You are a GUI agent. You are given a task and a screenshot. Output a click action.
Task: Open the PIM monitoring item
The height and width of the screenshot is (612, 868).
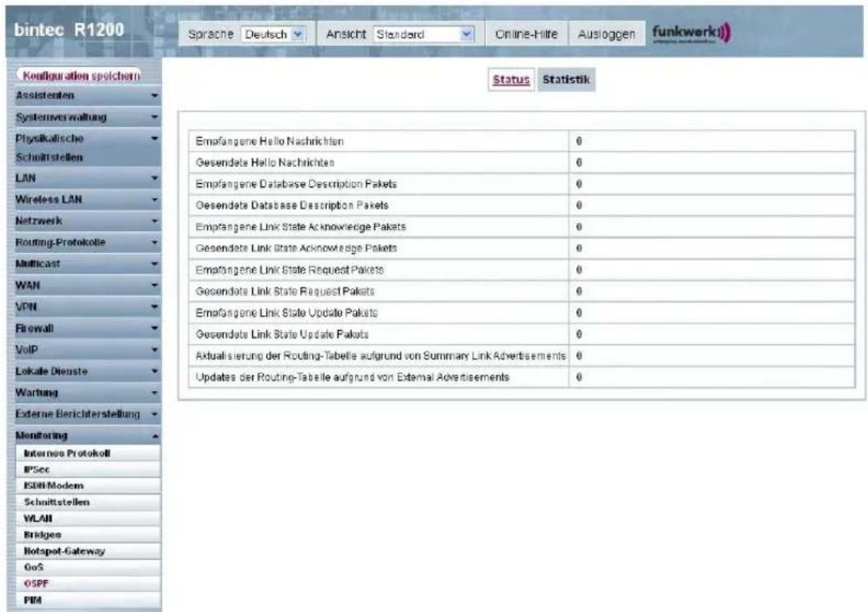click(x=89, y=600)
